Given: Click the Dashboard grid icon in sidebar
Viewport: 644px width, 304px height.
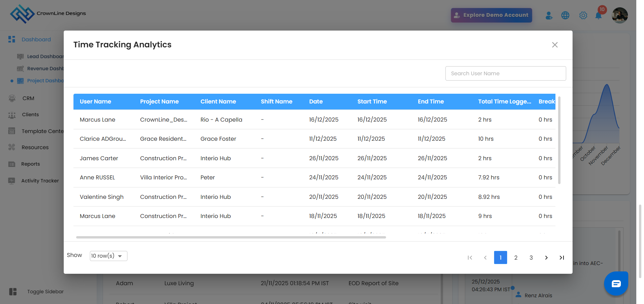Looking at the screenshot, I should 12,39.
